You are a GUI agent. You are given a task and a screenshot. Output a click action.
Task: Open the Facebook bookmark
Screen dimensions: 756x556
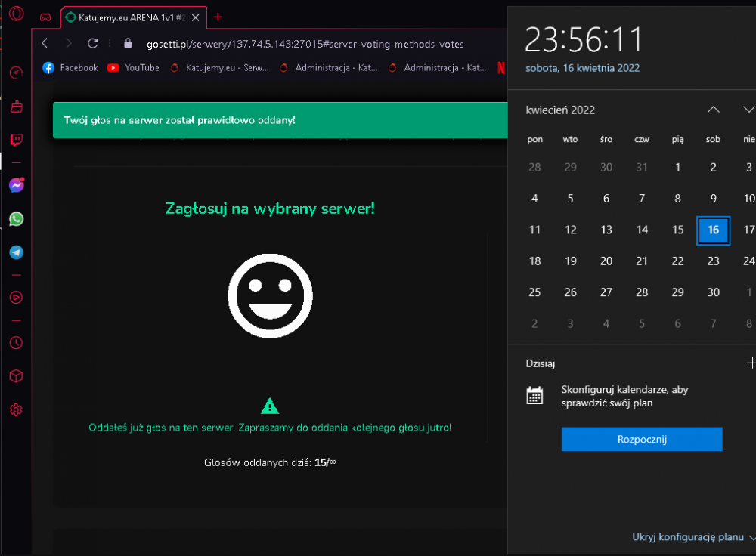pyautogui.click(x=70, y=68)
